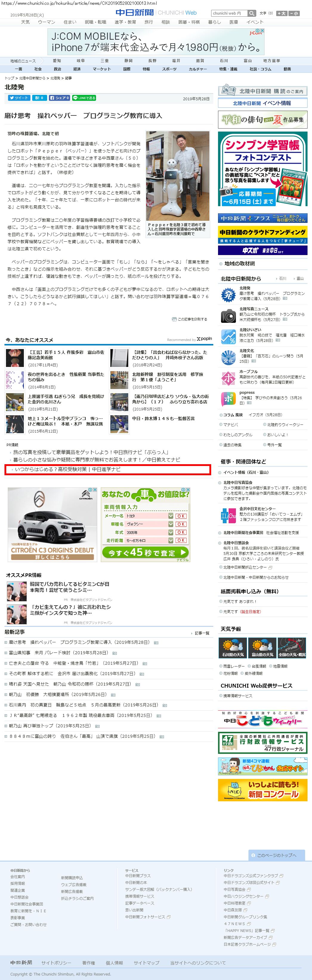Screen dimensions: 312x980
Task: Open 47行政ジャーナル banner
Action: (262, 742)
